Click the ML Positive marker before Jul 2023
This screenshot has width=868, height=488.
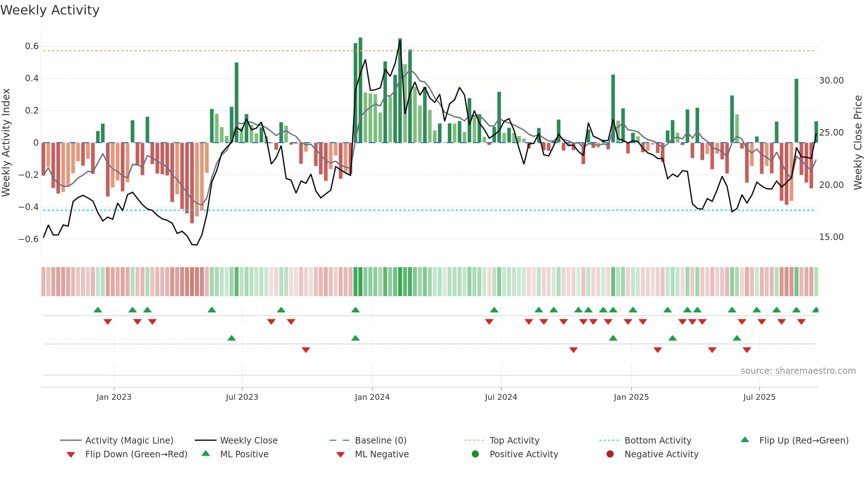click(231, 338)
